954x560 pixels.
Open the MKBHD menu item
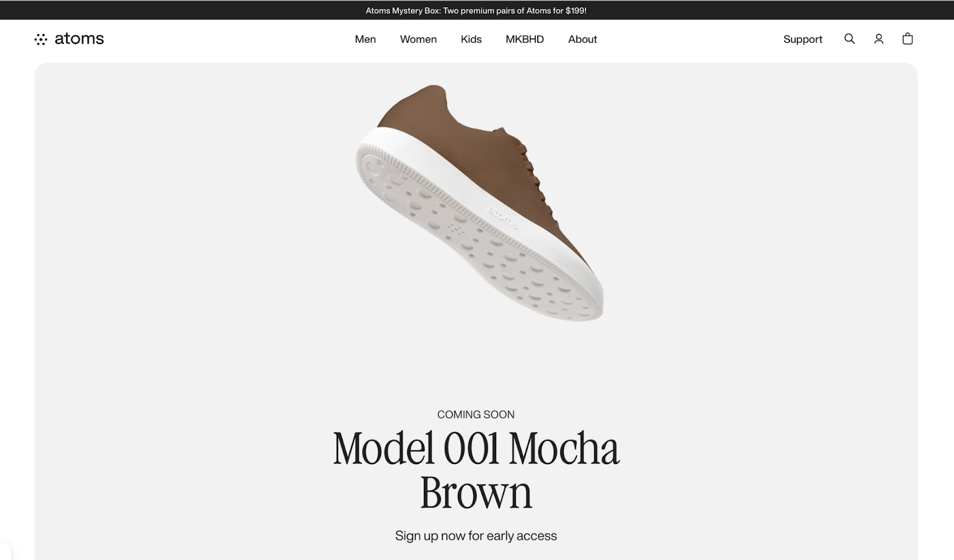click(x=525, y=39)
